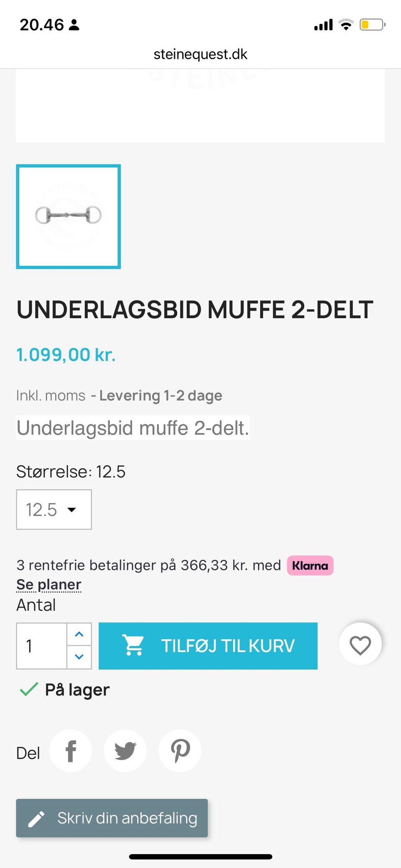The image size is (401, 868).
Task: Decrease quantity with the down arrow
Action: tap(79, 657)
